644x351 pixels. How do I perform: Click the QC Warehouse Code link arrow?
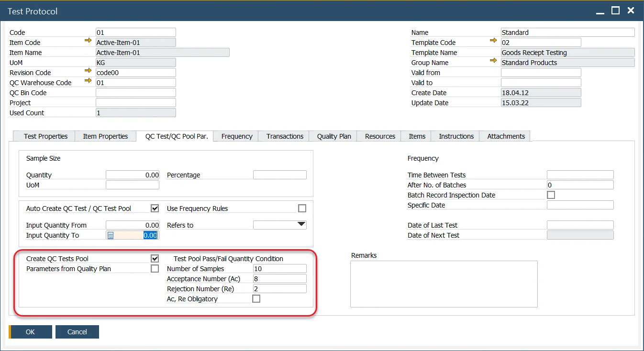(88, 81)
